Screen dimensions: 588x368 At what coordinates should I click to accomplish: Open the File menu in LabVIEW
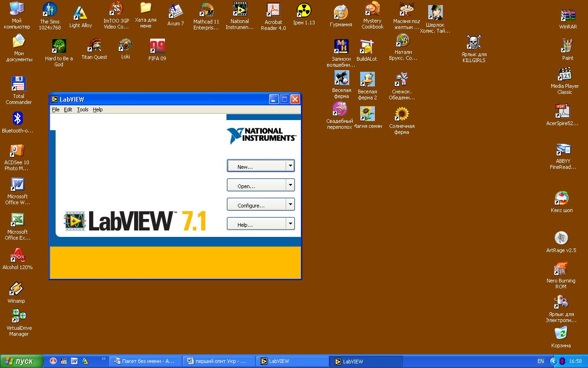(x=56, y=109)
